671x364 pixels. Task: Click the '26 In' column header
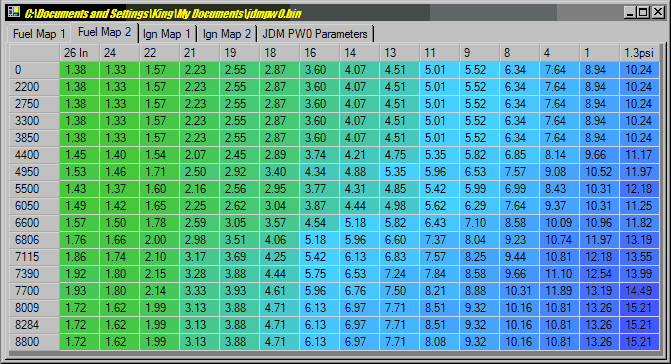tap(80, 53)
